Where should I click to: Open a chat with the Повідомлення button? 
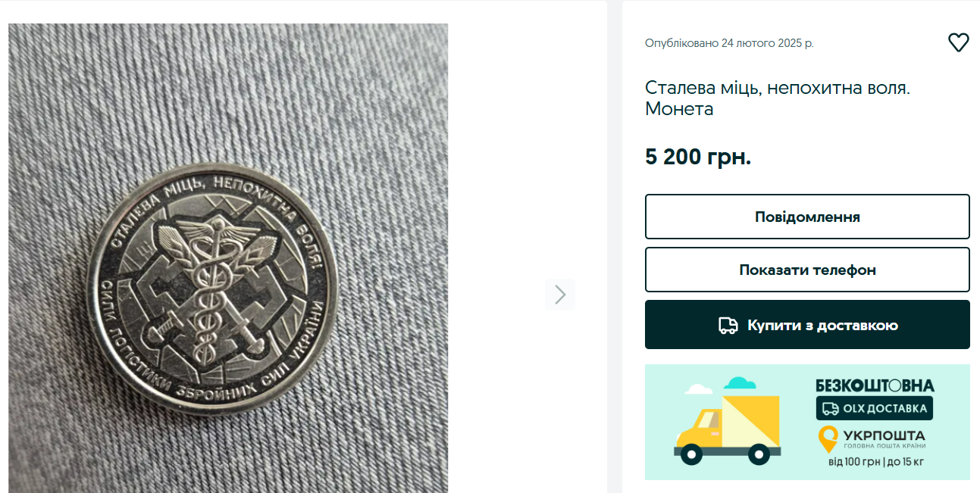806,216
